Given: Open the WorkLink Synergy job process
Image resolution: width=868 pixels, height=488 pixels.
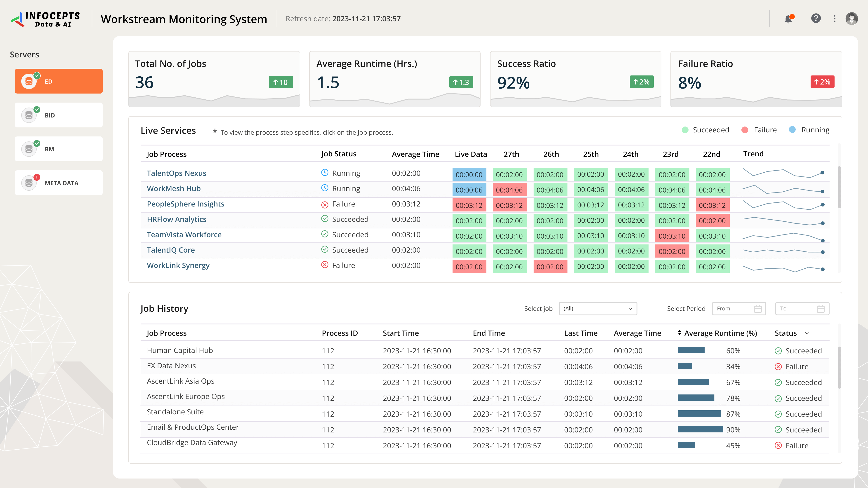Looking at the screenshot, I should [178, 265].
